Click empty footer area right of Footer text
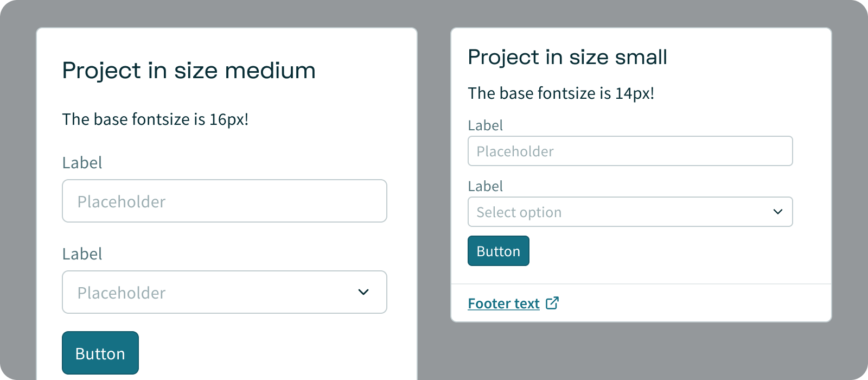The height and width of the screenshot is (380, 868). pyautogui.click(x=694, y=303)
